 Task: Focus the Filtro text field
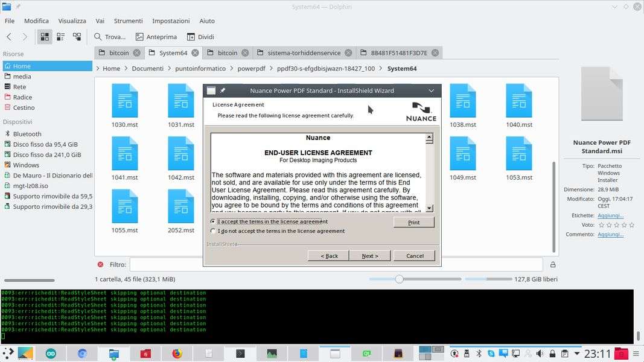point(336,265)
